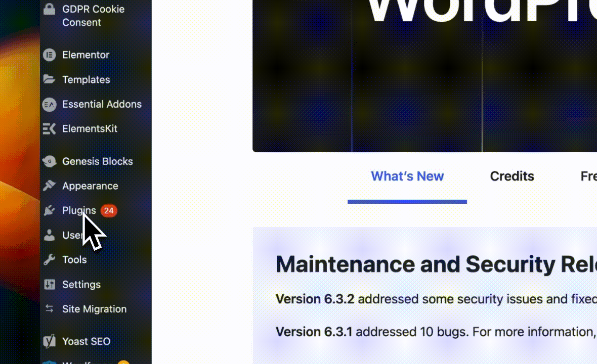Open the Plugins menu label
The image size is (597, 364).
[79, 211]
